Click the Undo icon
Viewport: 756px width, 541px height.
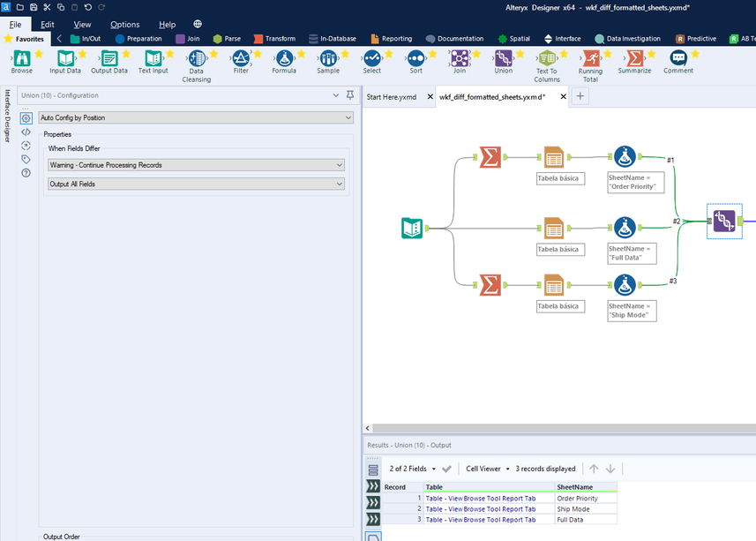(87, 7)
